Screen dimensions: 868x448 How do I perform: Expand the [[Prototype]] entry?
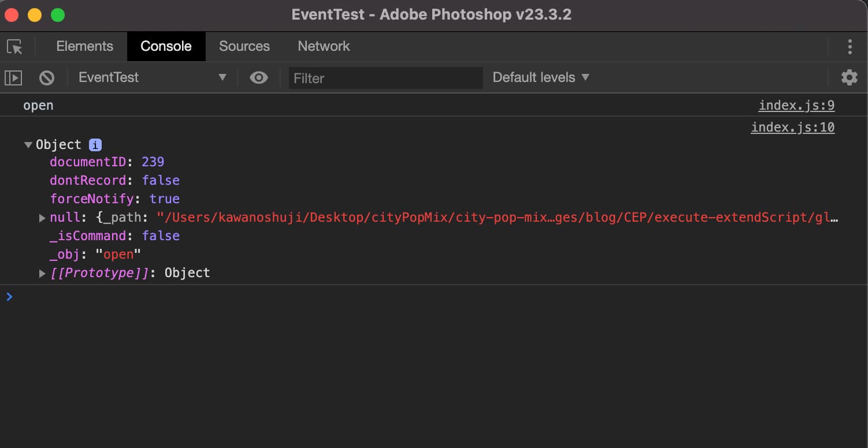42,273
